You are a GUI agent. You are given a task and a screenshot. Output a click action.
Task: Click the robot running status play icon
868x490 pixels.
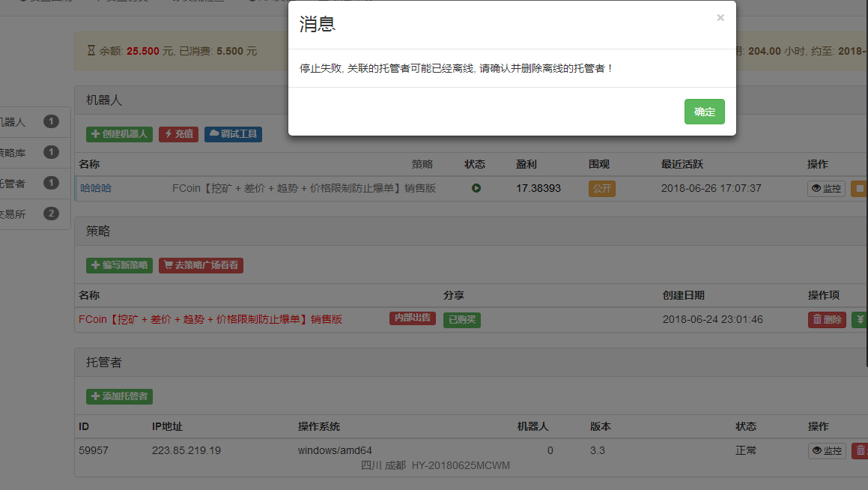pyautogui.click(x=476, y=188)
